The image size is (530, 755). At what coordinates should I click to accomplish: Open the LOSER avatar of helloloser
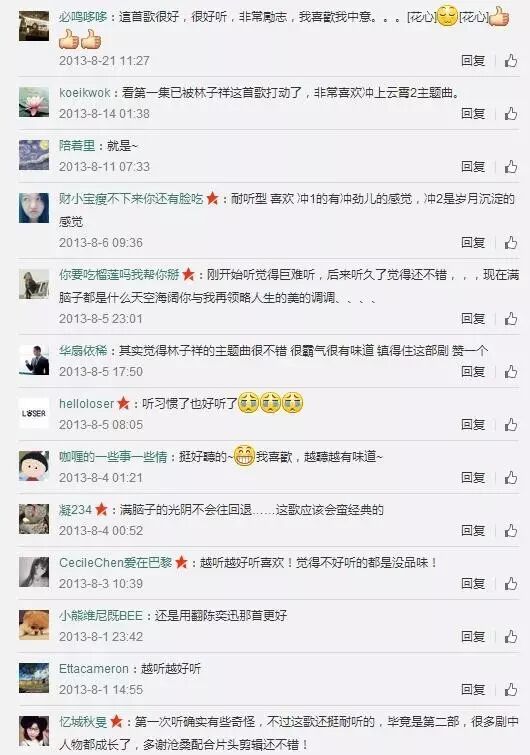(x=34, y=413)
